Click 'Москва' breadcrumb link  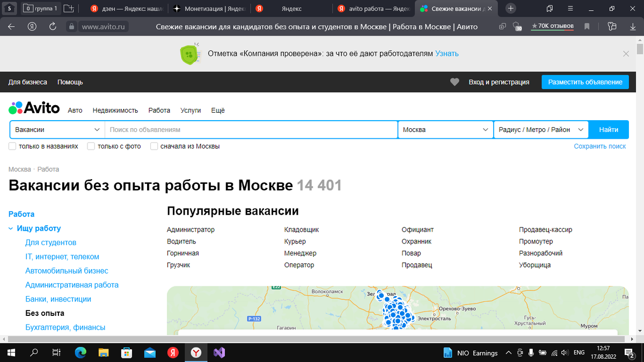pos(20,169)
